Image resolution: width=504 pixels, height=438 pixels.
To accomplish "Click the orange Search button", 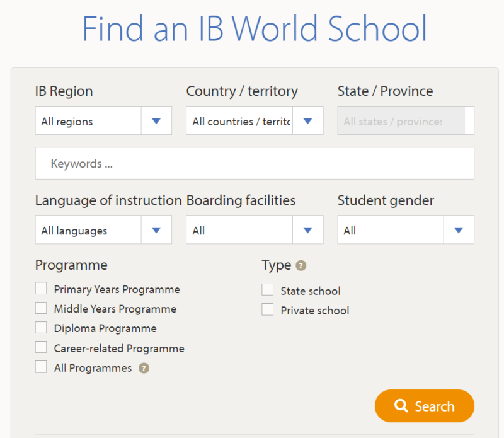I will pos(424,406).
